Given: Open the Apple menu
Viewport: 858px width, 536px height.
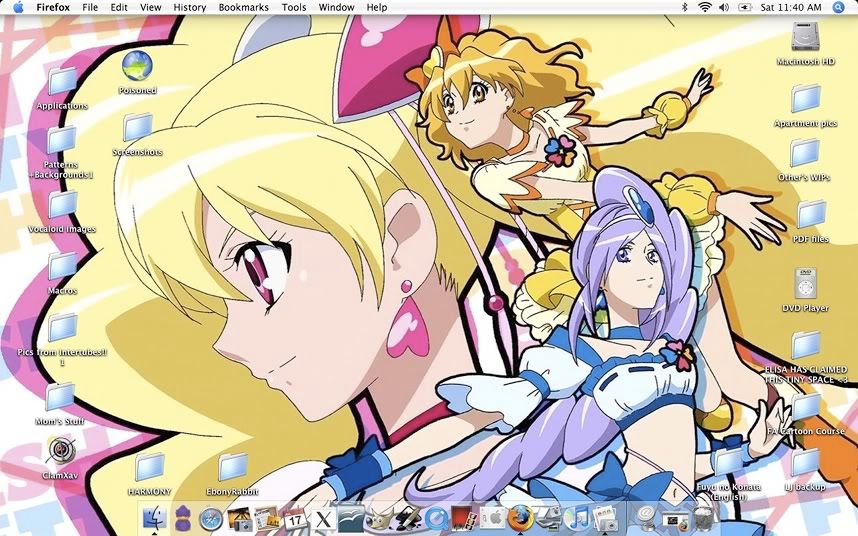Looking at the screenshot, I should [18, 7].
